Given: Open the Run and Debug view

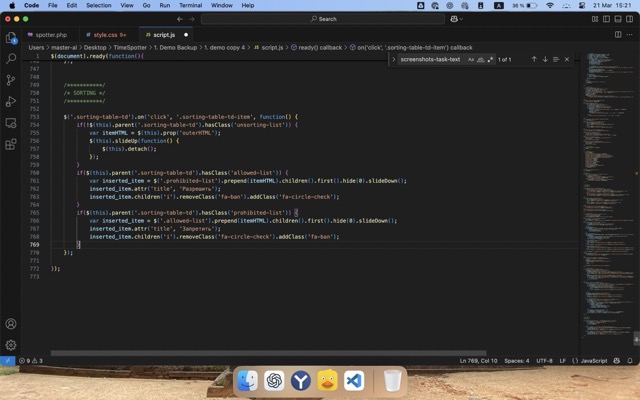Looking at the screenshot, I should pyautogui.click(x=11, y=101).
